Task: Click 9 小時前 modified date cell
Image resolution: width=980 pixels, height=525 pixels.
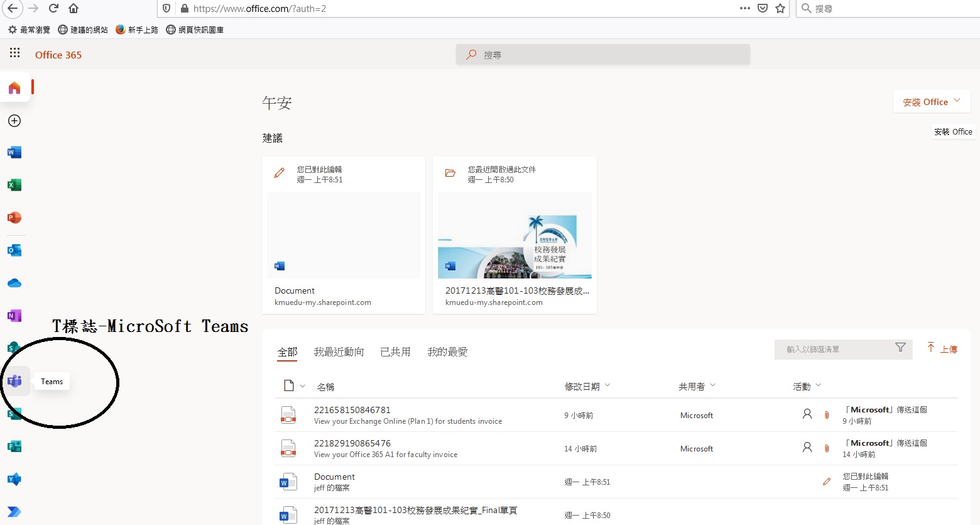Action: (579, 416)
